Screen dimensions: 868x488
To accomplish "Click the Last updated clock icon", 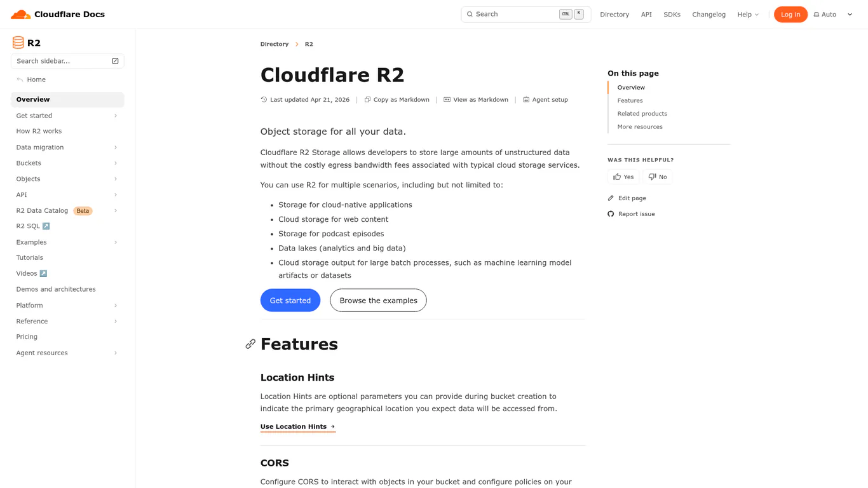I will tap(264, 100).
